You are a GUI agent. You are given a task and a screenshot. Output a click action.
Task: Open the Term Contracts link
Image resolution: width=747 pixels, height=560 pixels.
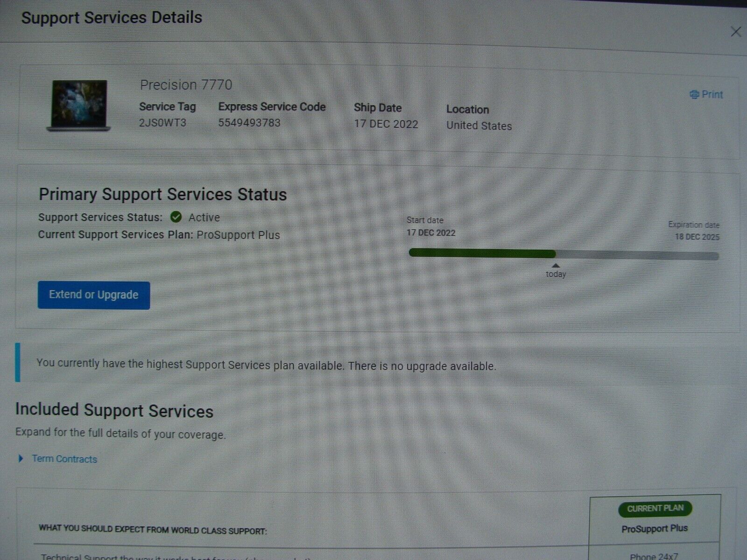click(x=64, y=459)
